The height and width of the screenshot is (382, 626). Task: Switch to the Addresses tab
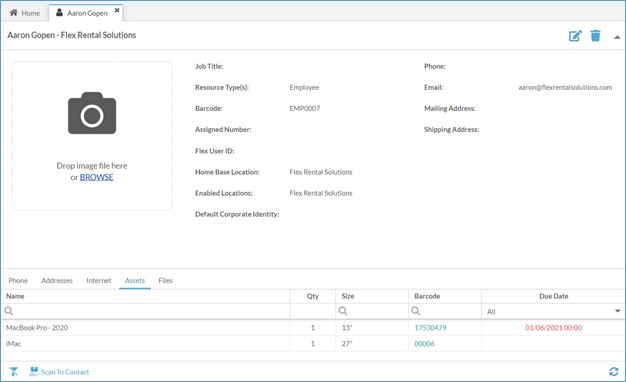[57, 281]
